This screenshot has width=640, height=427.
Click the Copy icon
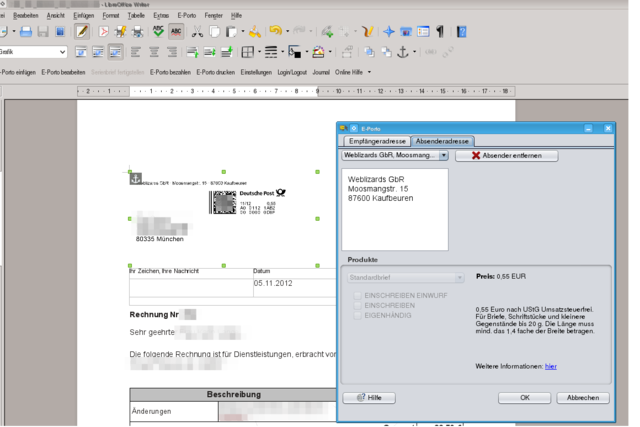214,31
